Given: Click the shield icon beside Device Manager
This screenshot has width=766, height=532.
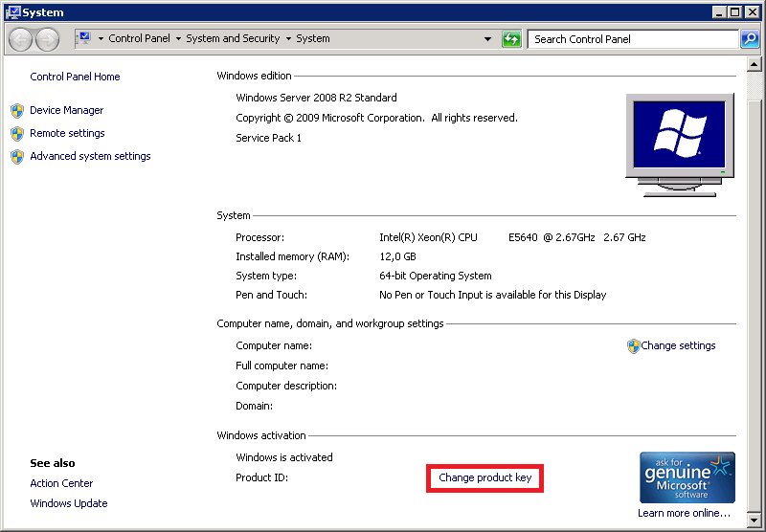Looking at the screenshot, I should click(x=17, y=111).
